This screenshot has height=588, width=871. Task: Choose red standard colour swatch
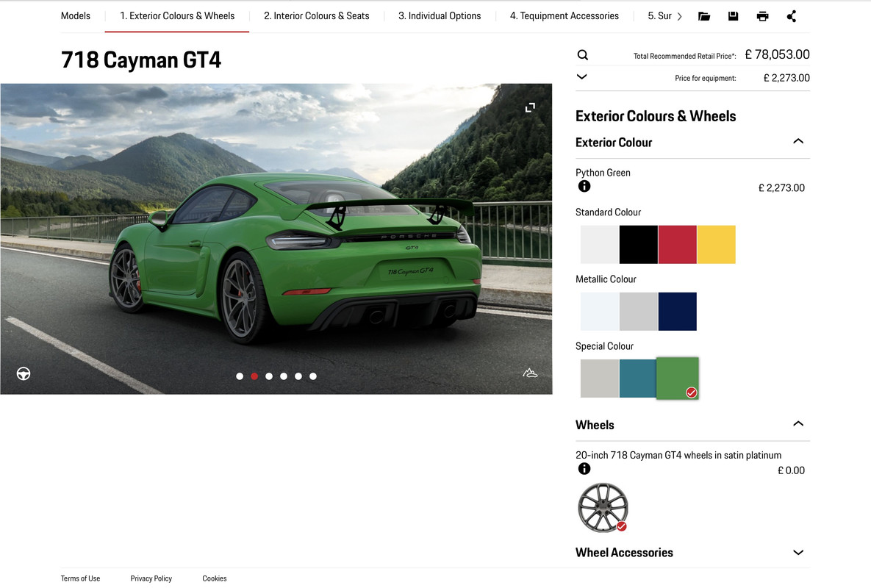coord(677,244)
